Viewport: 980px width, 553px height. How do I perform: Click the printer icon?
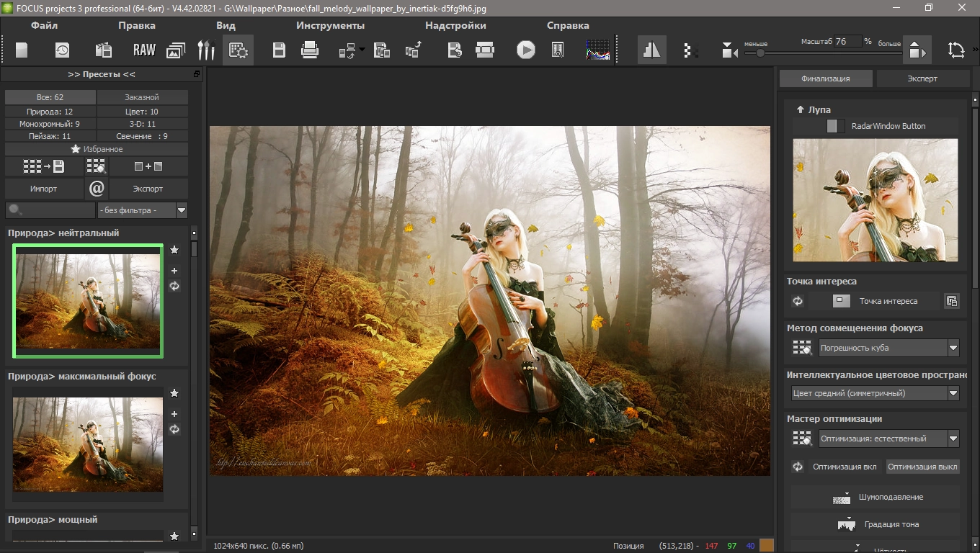pos(310,50)
